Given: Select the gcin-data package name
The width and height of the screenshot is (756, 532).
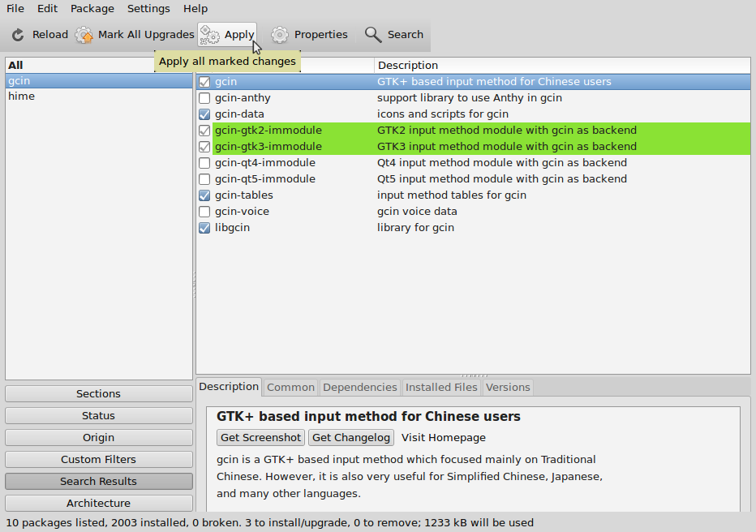Looking at the screenshot, I should pyautogui.click(x=239, y=114).
